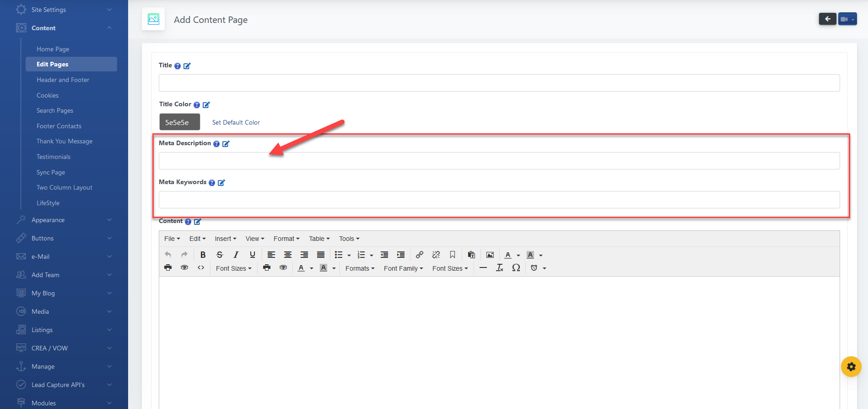Open the Formats dropdown

(x=360, y=268)
